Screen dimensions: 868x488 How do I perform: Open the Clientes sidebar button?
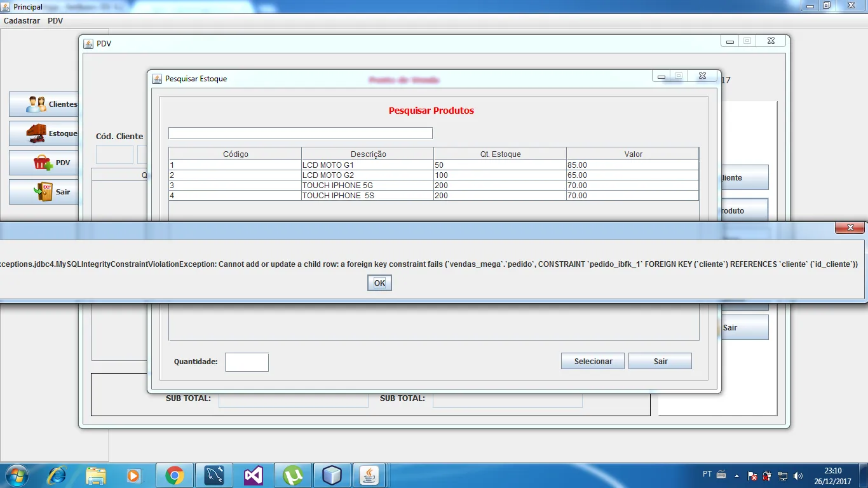44,104
